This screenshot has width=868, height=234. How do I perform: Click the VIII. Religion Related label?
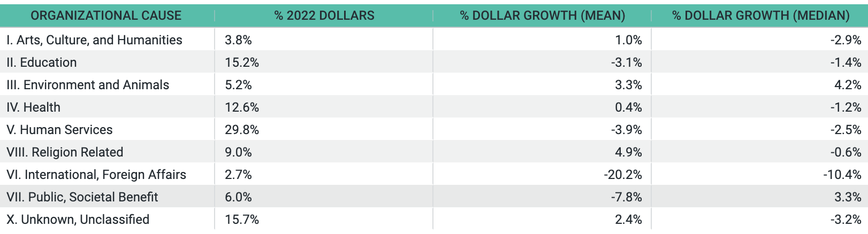pyautogui.click(x=65, y=152)
